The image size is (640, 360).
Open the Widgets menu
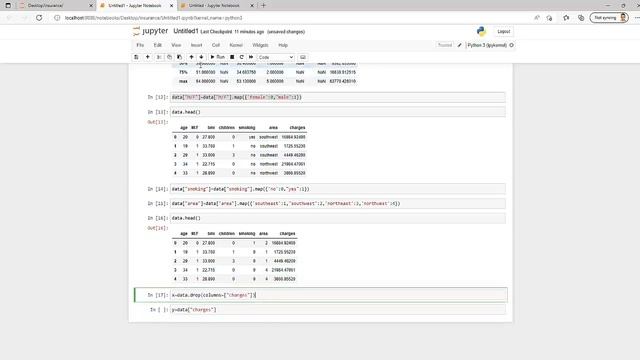[x=260, y=45]
